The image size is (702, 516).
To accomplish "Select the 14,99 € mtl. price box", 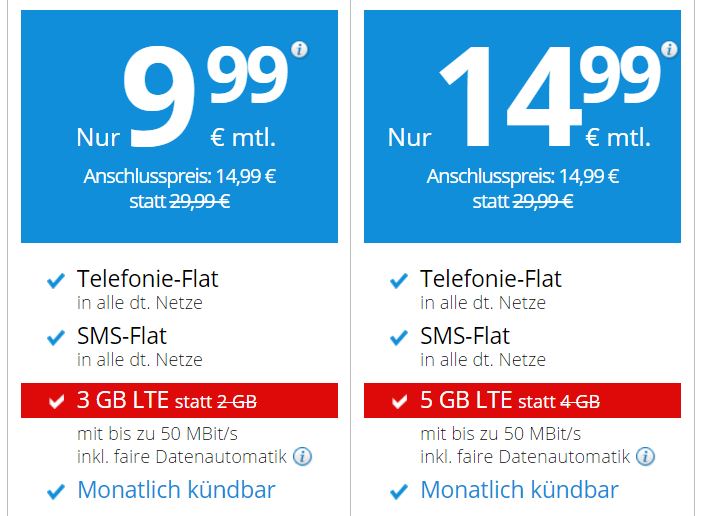I will coord(522,127).
